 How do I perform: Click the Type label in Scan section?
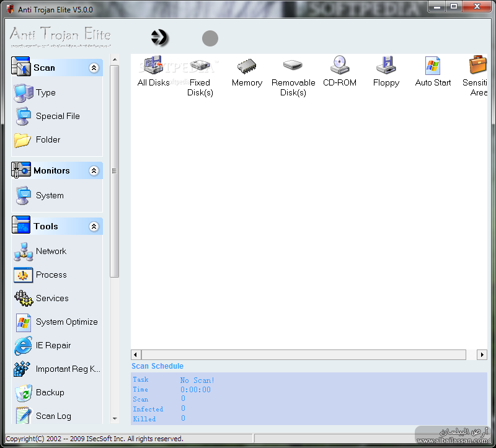[x=46, y=93]
